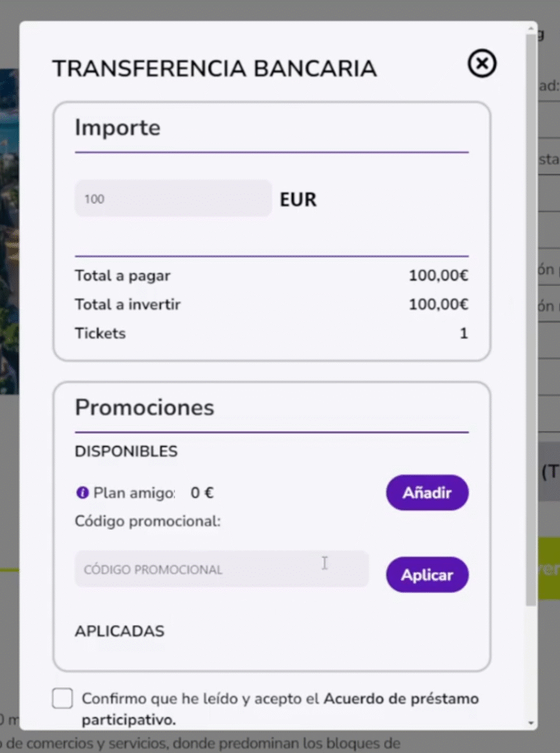Focus the Importe amount field
This screenshot has height=753, width=560.
(173, 199)
